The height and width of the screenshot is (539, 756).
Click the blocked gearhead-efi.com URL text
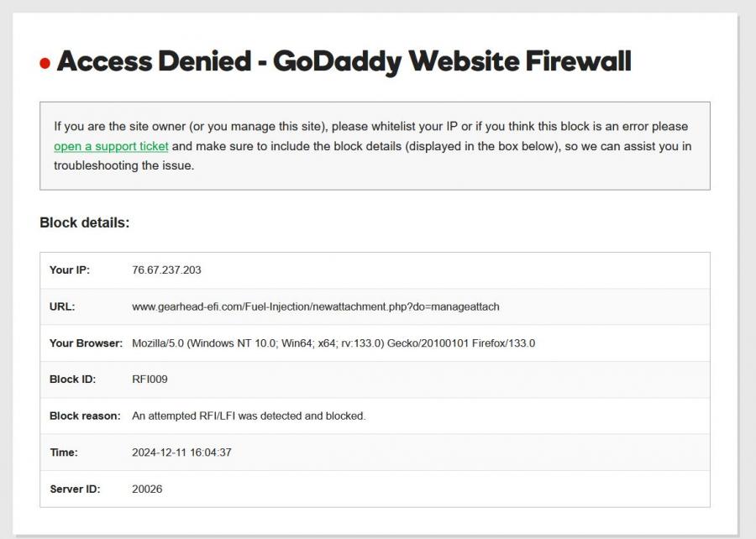[315, 306]
